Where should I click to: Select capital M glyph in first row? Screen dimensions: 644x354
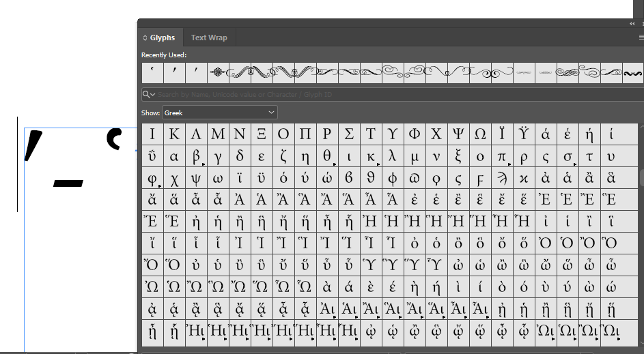click(218, 134)
